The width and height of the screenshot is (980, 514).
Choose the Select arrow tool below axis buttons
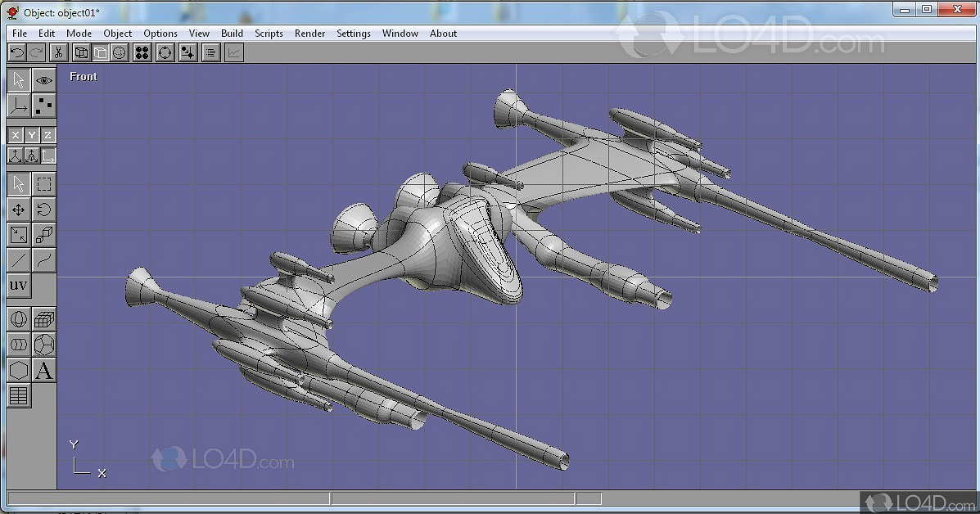coord(19,184)
